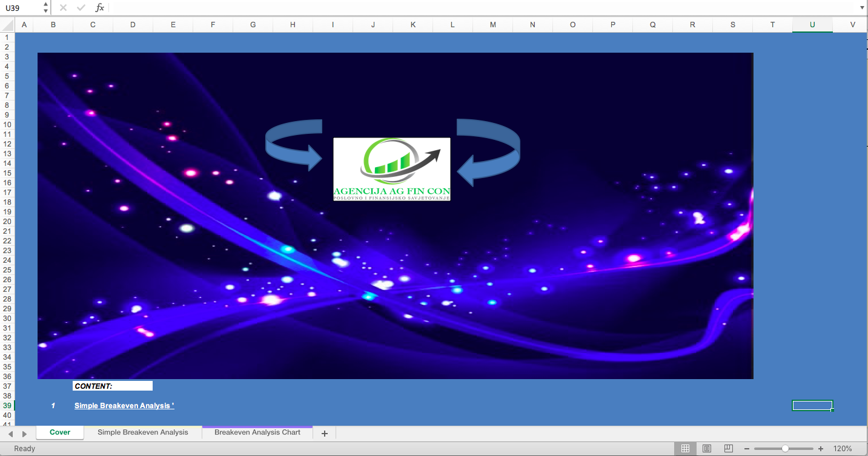Select column J header
This screenshot has height=456, width=868.
[373, 25]
